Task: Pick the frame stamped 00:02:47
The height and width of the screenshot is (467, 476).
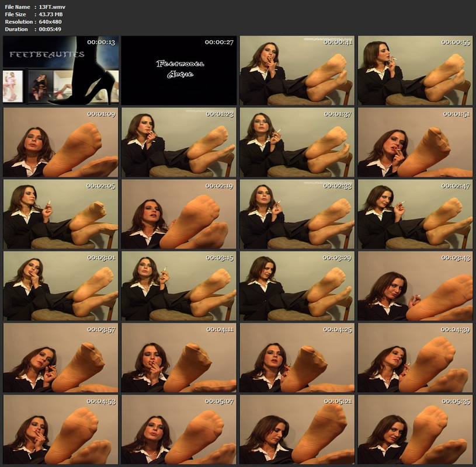Action: point(415,214)
